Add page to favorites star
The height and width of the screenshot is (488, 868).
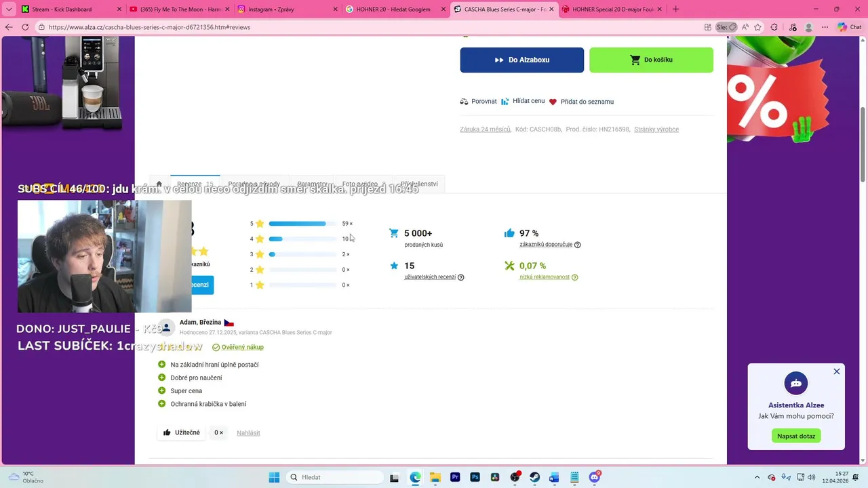click(757, 27)
